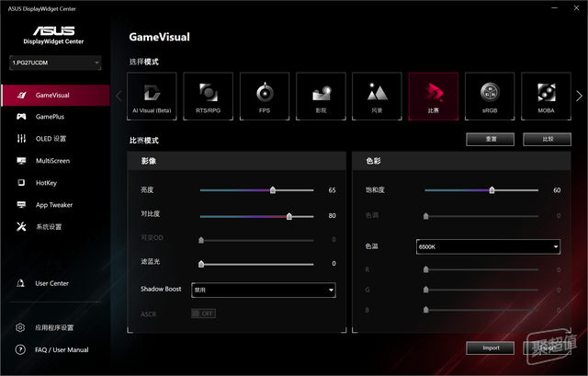Screen dimensions: 588x376
Task: Click the G color slider handle
Action: [425, 290]
